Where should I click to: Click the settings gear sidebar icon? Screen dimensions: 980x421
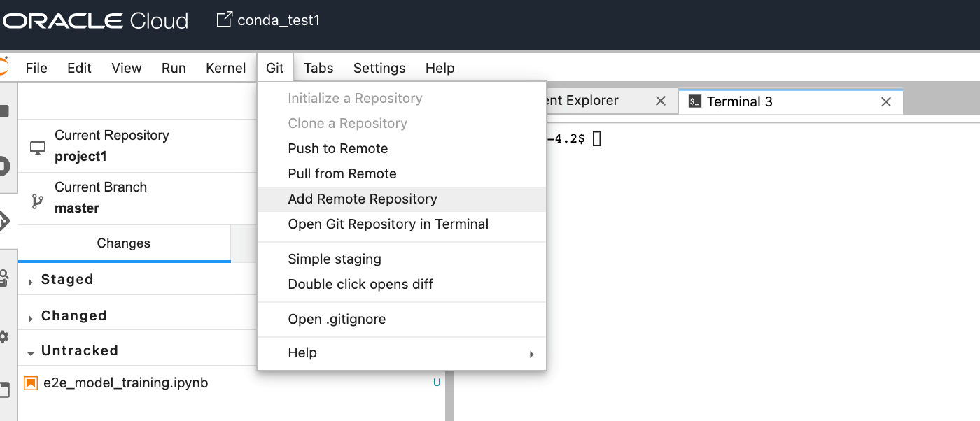(x=4, y=336)
